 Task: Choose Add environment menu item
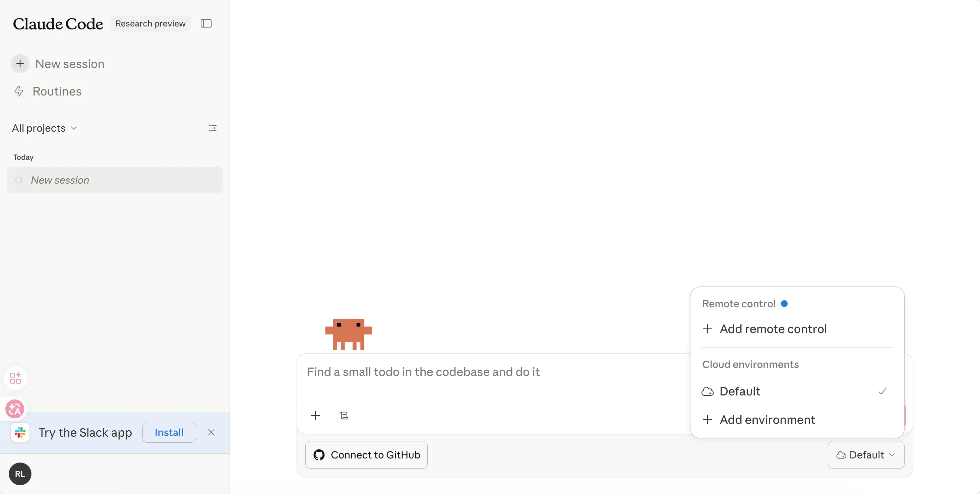point(767,420)
